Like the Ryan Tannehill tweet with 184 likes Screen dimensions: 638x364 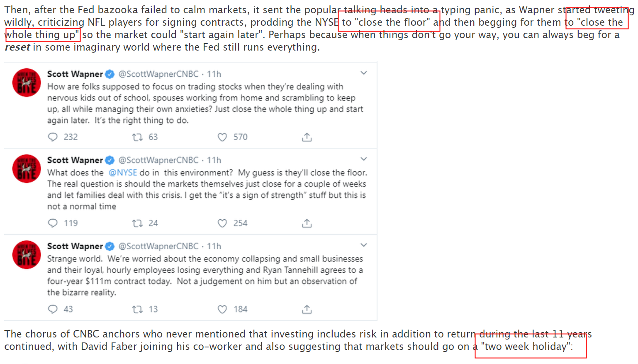click(x=222, y=309)
